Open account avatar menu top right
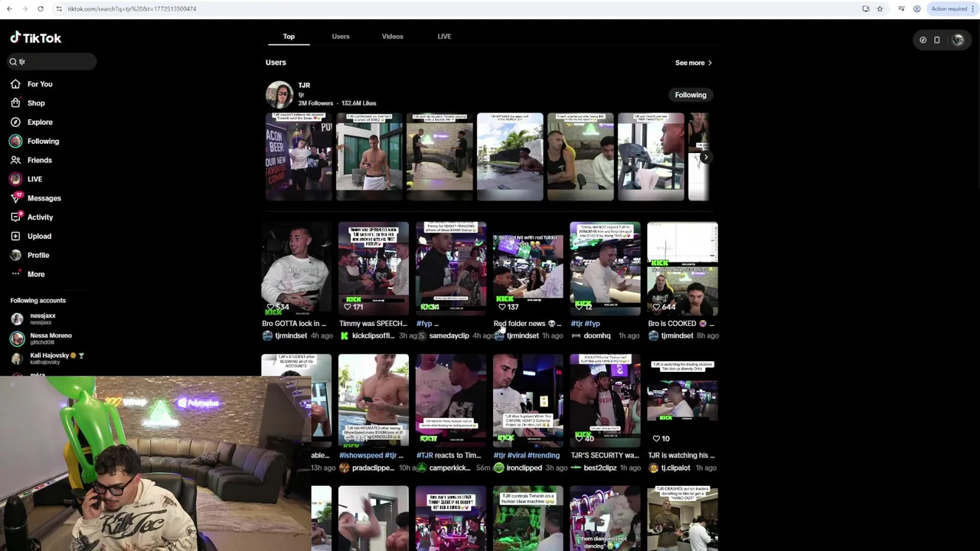This screenshot has width=980, height=551. (958, 40)
